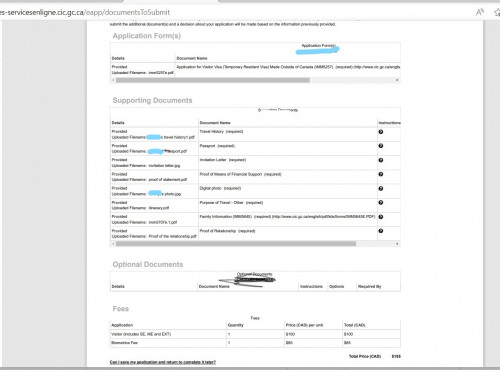Click left arrow of Application Form scrollbar
The width and height of the screenshot is (500, 370).
[113, 80]
